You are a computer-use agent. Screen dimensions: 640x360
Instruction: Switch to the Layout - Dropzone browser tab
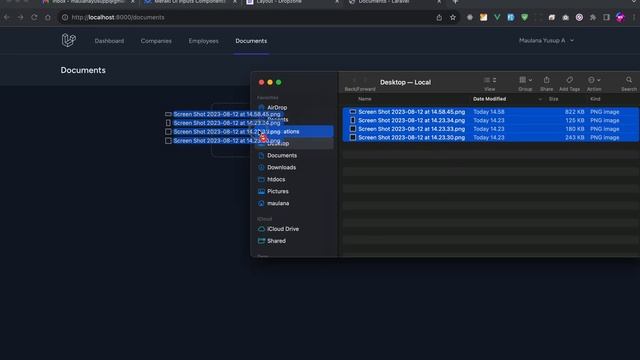tap(292, 2)
